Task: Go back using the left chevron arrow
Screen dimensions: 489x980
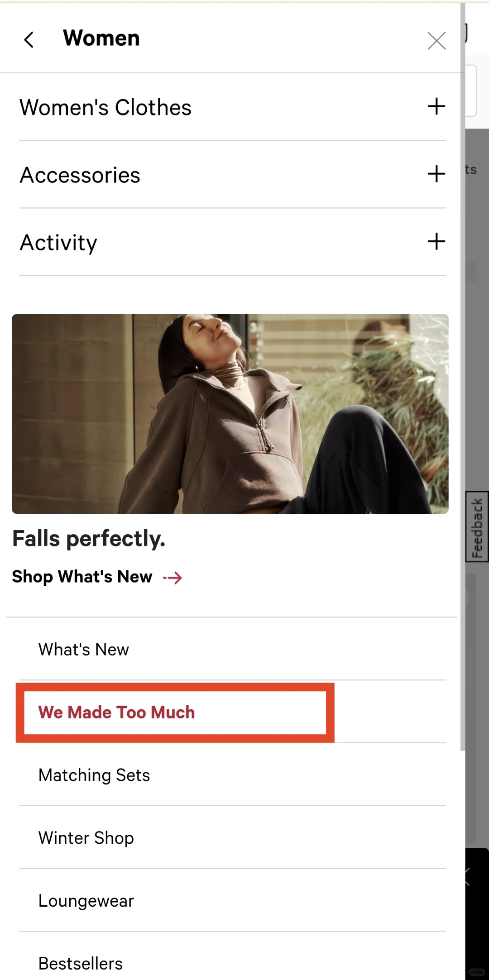Action: pyautogui.click(x=29, y=40)
